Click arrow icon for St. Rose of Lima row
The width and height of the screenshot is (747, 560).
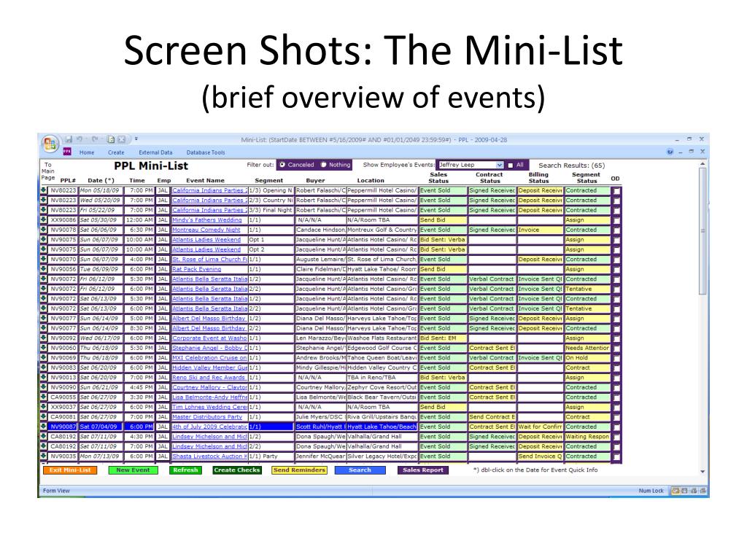43,259
